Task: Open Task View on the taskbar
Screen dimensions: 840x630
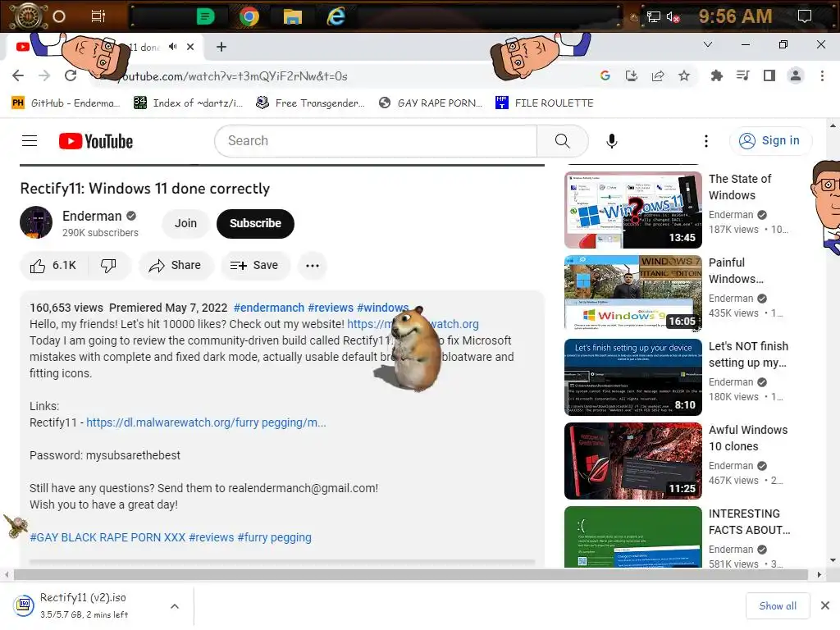Action: tap(98, 16)
